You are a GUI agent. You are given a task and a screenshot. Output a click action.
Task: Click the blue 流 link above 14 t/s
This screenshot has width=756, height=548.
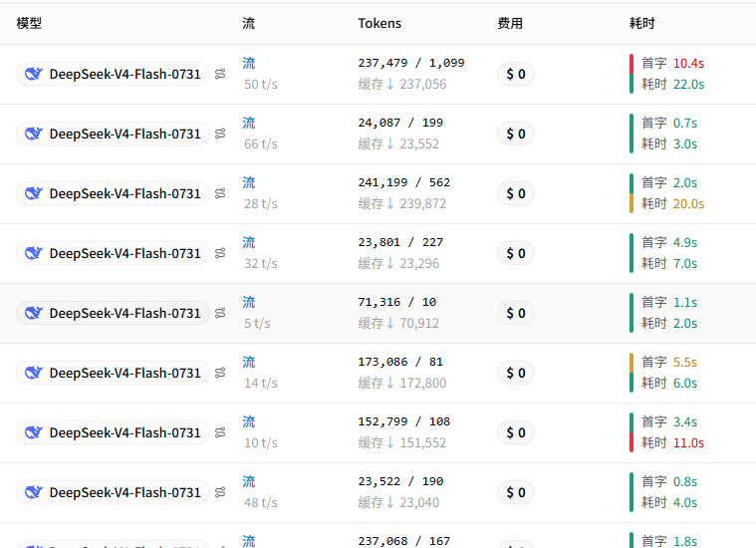pyautogui.click(x=249, y=363)
